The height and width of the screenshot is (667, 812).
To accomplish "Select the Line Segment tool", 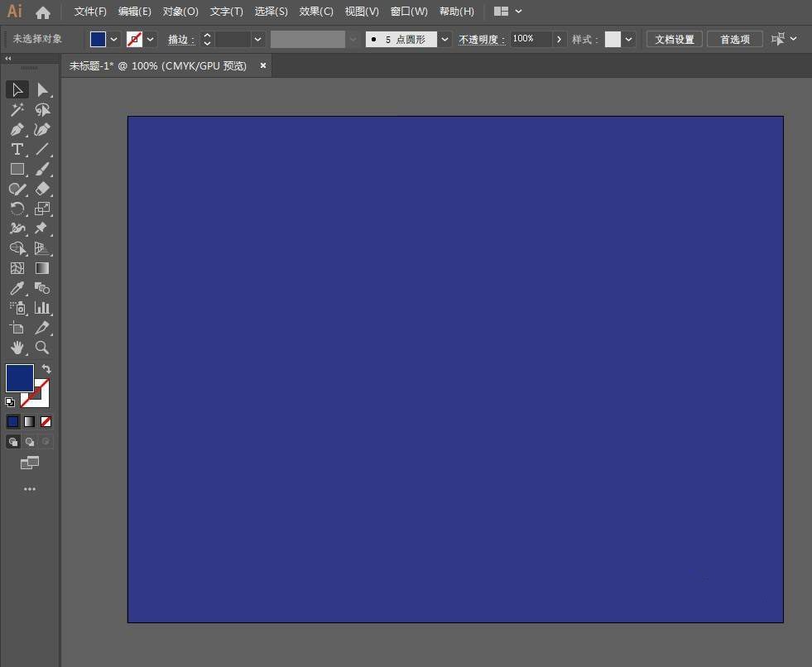I will [x=42, y=149].
